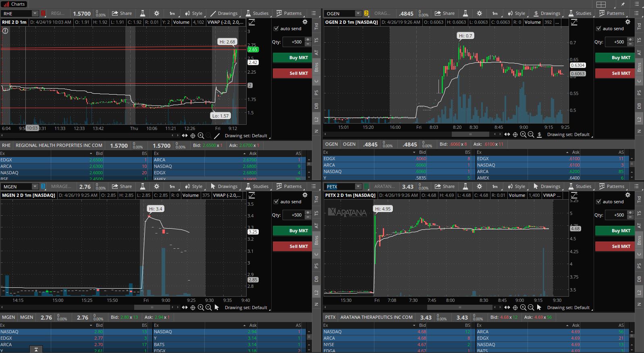Screen dimensions: 644x353
Task: Click Share button in MGEN chart
Action: pos(122,186)
